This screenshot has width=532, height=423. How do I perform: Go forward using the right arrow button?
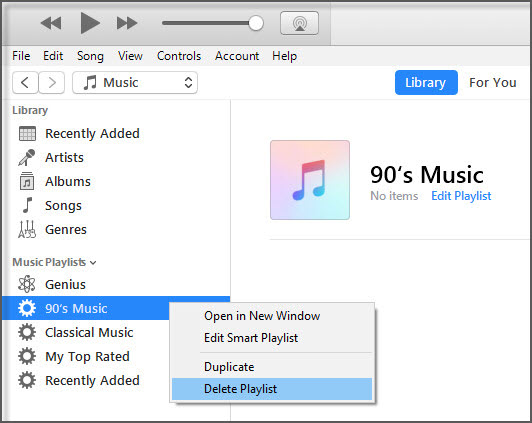click(x=52, y=82)
